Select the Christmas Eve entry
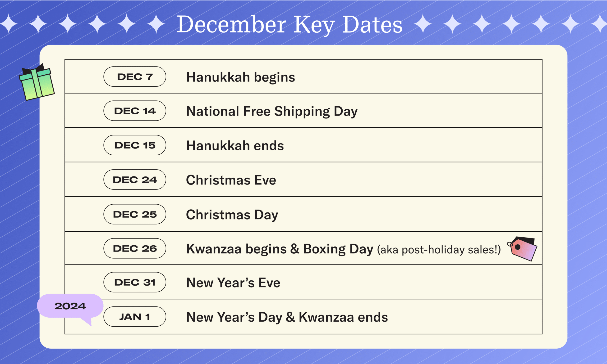607x364 pixels. 231,180
